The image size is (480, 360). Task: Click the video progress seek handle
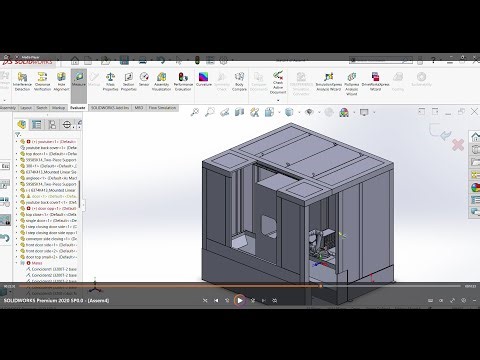[321, 286]
